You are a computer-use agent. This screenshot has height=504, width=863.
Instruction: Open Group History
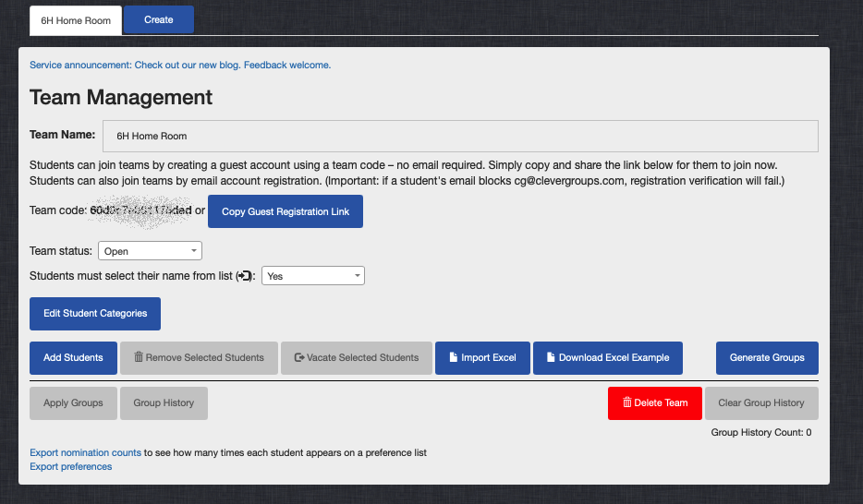[164, 402]
